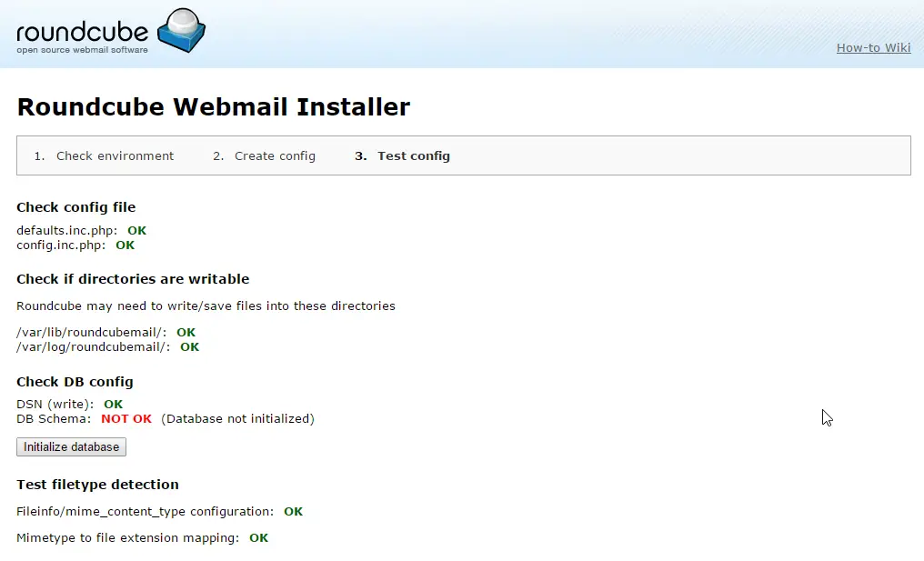Click the /var/log/roundcubemail/ path
The width and height of the screenshot is (924, 561).
pyautogui.click(x=93, y=347)
